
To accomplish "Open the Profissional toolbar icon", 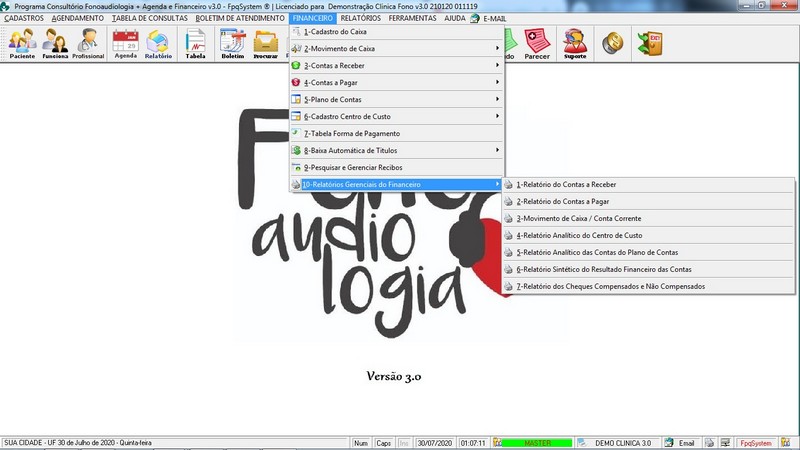I will tap(88, 44).
